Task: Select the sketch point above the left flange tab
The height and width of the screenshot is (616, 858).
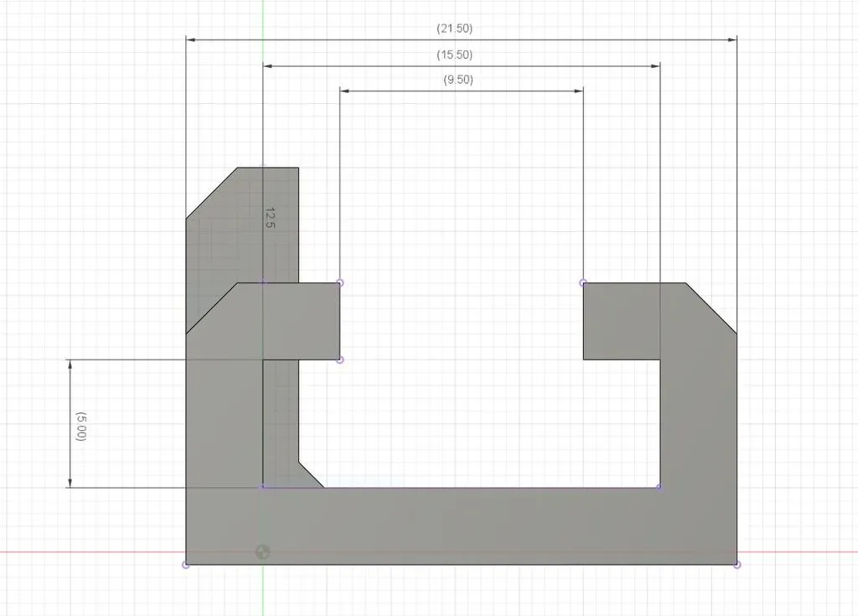Action: [263, 283]
